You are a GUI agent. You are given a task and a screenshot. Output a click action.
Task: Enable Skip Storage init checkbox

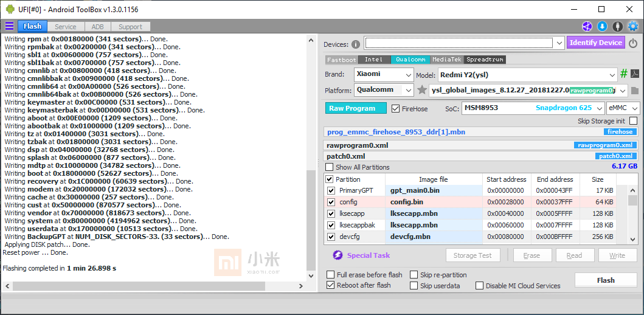633,121
